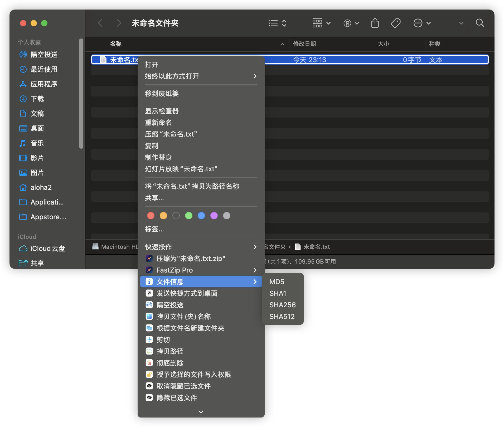Sort by 修改日期 column header
Viewport: 504px width, 427px height.
[x=304, y=44]
